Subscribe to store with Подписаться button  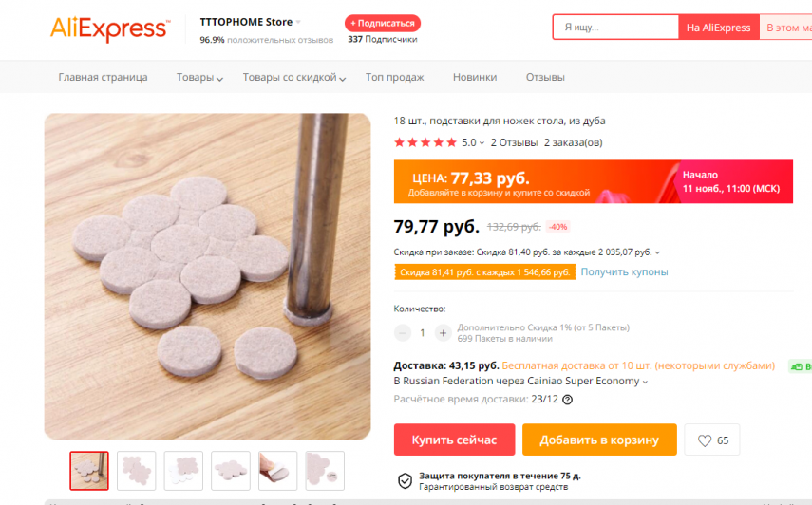click(x=382, y=23)
